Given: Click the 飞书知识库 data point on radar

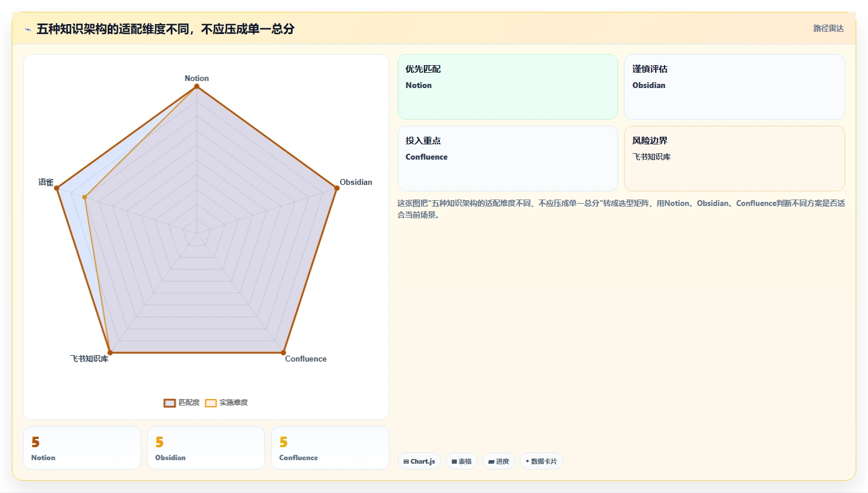Looking at the screenshot, I should (x=110, y=353).
